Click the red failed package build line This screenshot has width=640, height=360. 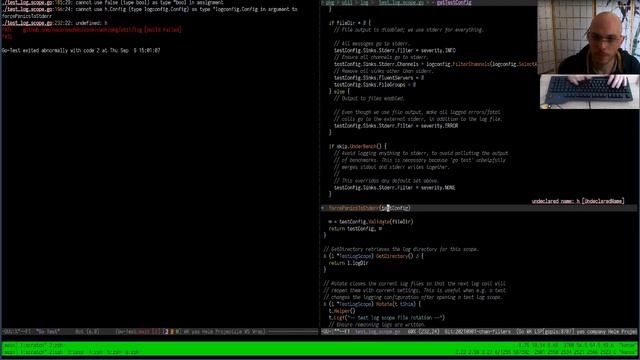(91, 30)
